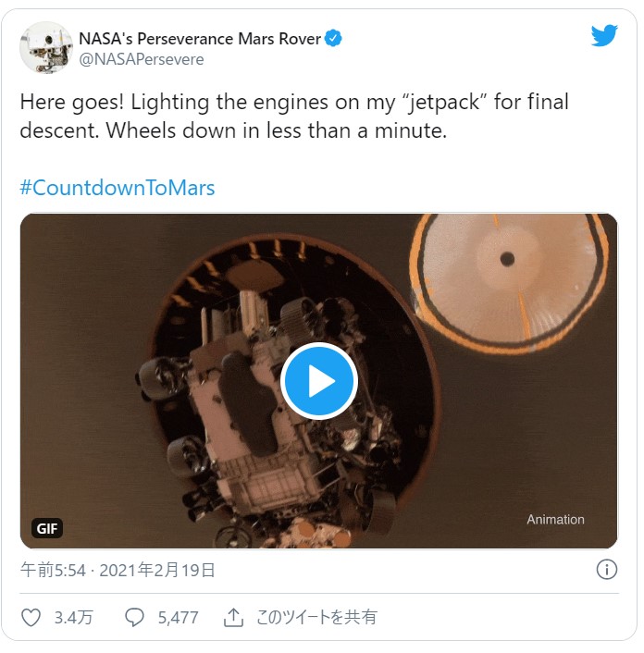Image resolution: width=644 pixels, height=653 pixels.
Task: Click the このツイートを共有 share text
Action: 316,617
